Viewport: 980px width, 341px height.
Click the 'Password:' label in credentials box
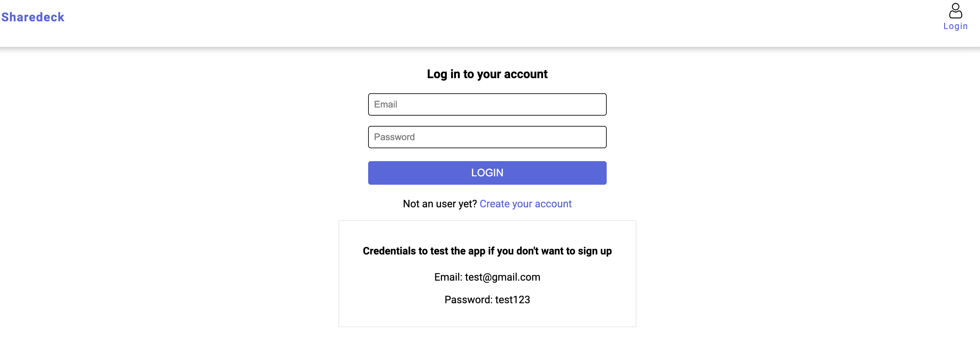468,300
